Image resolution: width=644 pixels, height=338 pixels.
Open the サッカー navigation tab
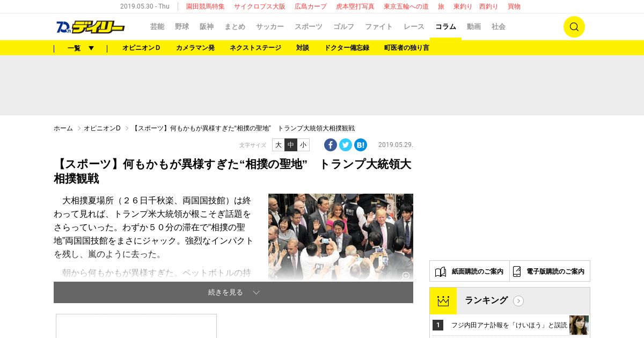point(270,27)
